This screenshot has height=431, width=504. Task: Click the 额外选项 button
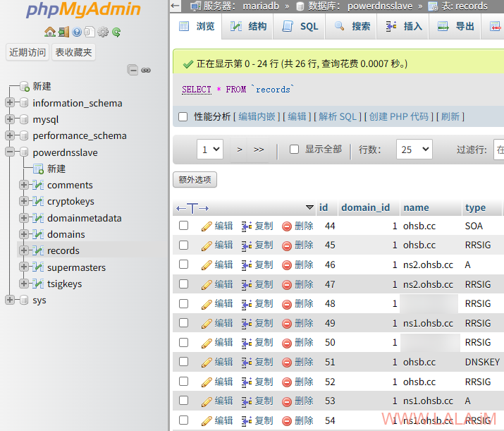point(195,180)
